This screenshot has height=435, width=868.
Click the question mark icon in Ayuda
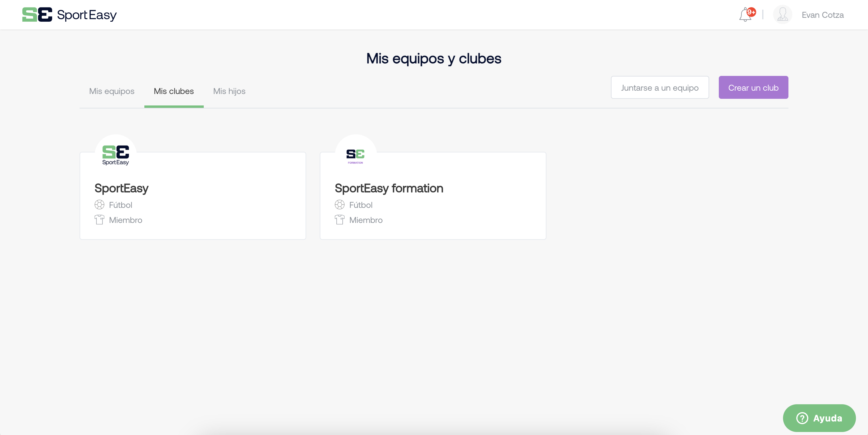pos(802,418)
